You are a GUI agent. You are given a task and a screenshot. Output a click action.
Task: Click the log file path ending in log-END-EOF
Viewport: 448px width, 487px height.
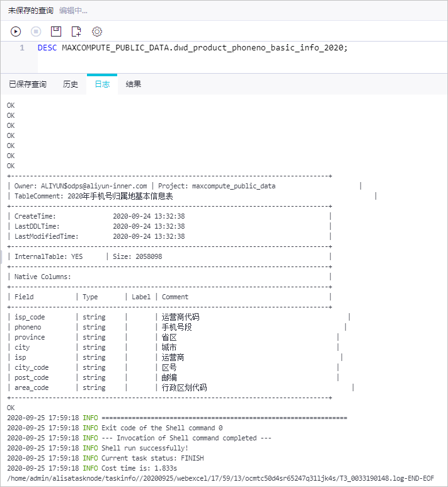click(x=221, y=478)
